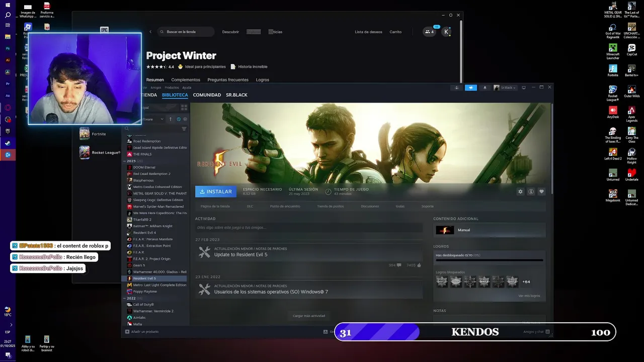
Task: Toggle sort-by-recent clock icon in library
Action: (179, 119)
